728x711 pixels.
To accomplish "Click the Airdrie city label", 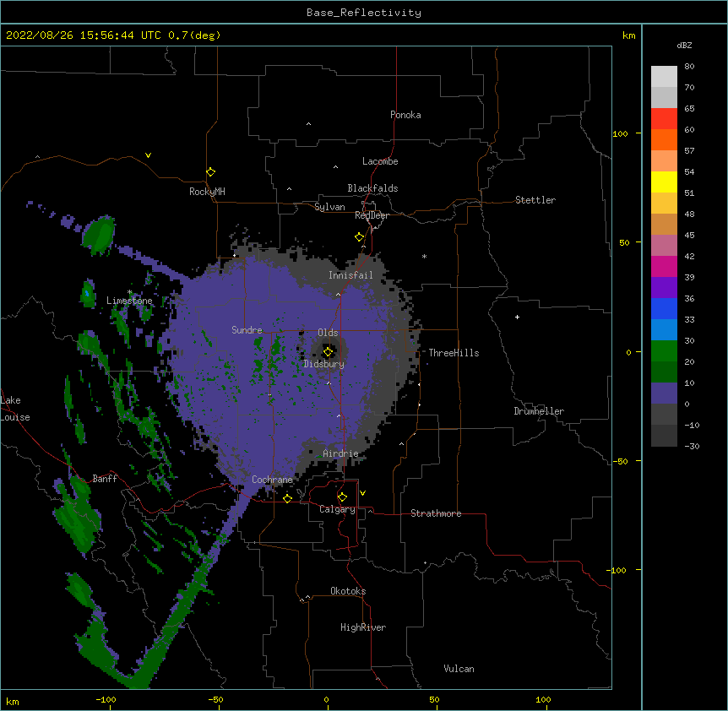I will pos(340,453).
